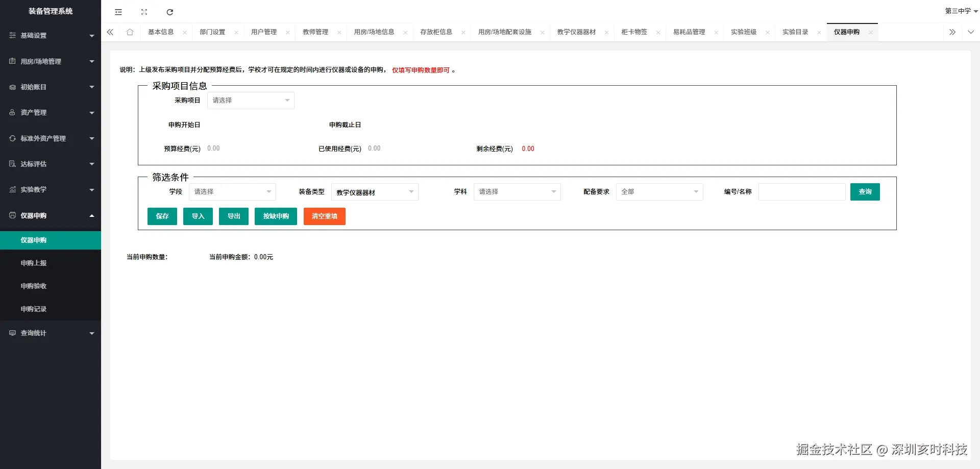
Task: Close the 基本信息 tab
Action: click(185, 32)
